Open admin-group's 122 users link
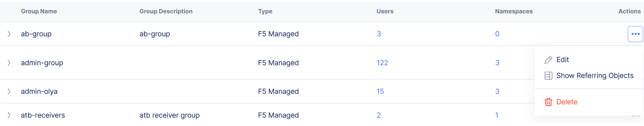644x126 pixels. click(x=382, y=63)
